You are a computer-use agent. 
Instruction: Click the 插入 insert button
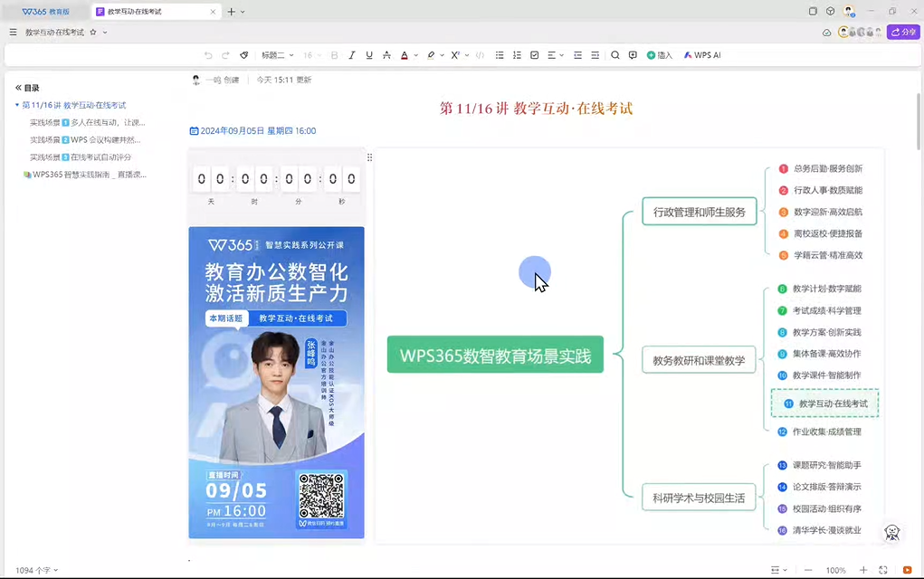660,55
